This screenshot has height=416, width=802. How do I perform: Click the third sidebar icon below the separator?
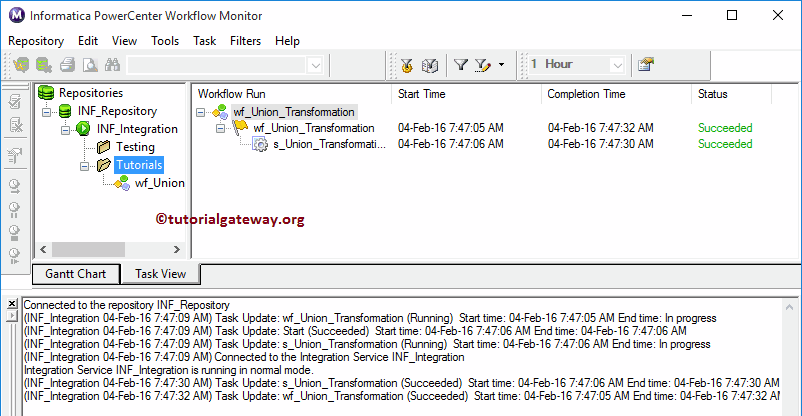15,156
